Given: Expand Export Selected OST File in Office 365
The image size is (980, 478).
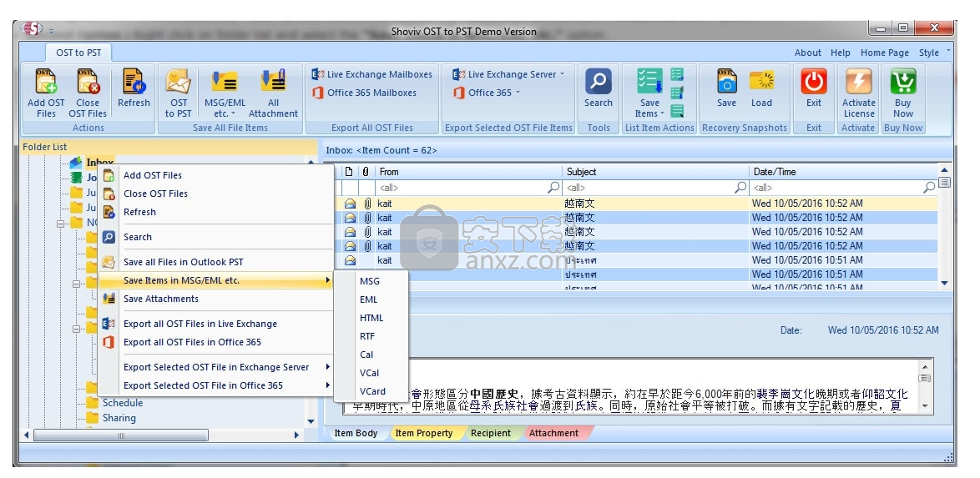Looking at the screenshot, I should point(216,385).
